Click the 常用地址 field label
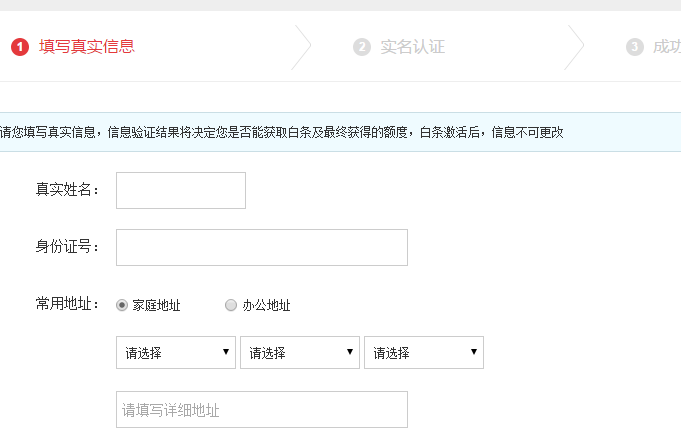The height and width of the screenshot is (434, 681). click(68, 304)
